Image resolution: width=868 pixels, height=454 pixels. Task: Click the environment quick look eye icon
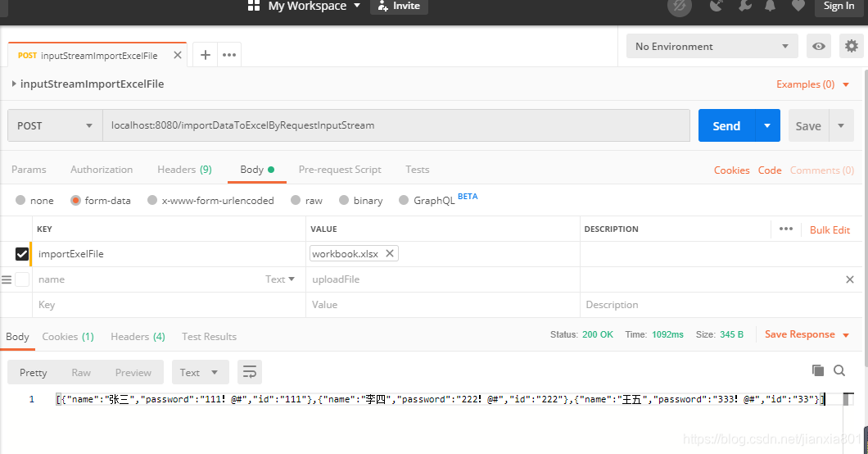click(819, 46)
